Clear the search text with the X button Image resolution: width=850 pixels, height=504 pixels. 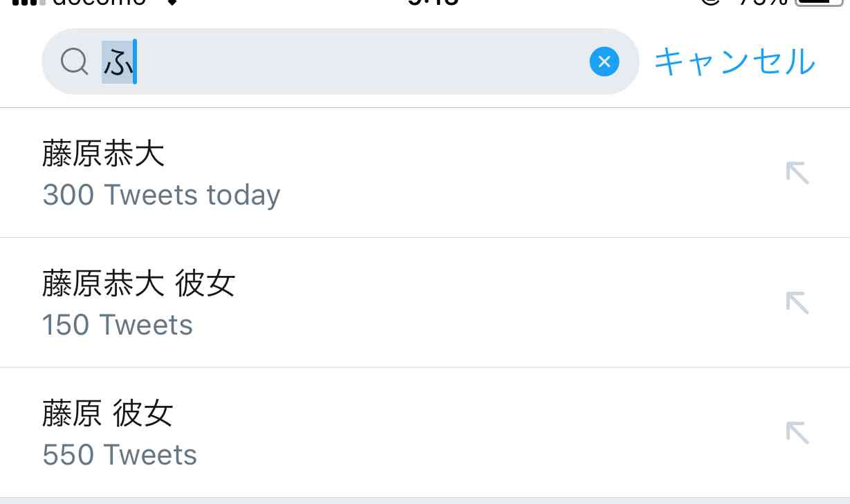[x=604, y=62]
